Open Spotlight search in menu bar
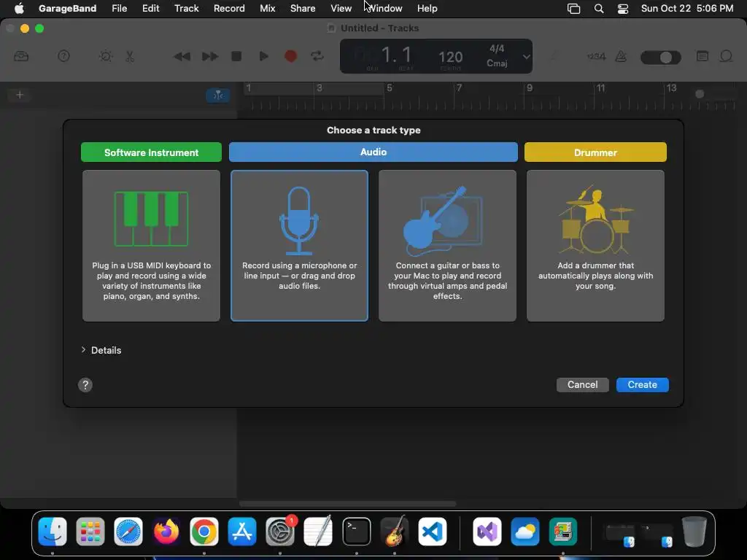 click(x=599, y=9)
